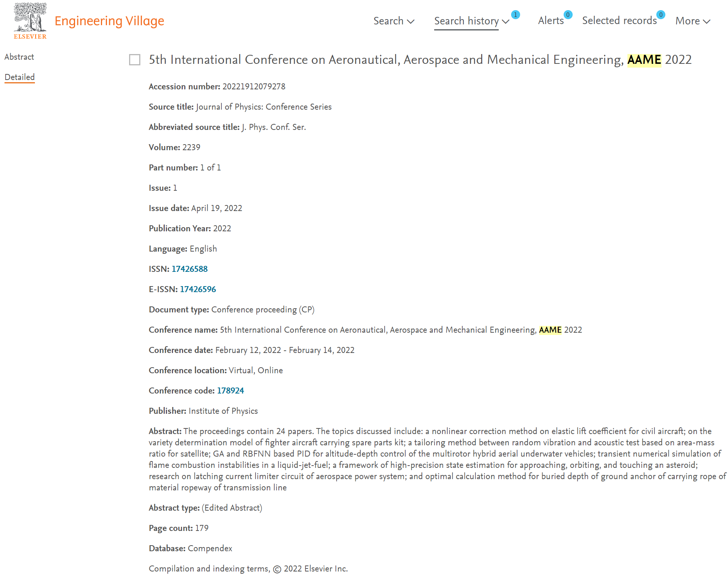Click the chevron beside Search history
728x582 pixels.
point(505,22)
